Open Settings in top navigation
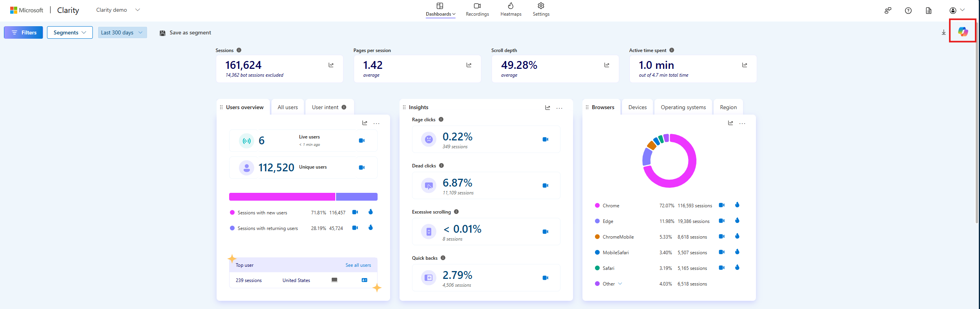Screen dimensions: 980x309 tap(541, 10)
